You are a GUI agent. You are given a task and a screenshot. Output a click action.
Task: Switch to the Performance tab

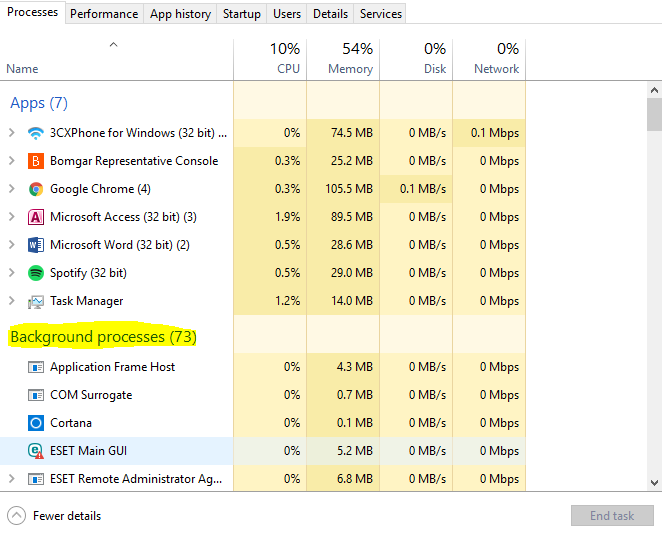[x=104, y=14]
